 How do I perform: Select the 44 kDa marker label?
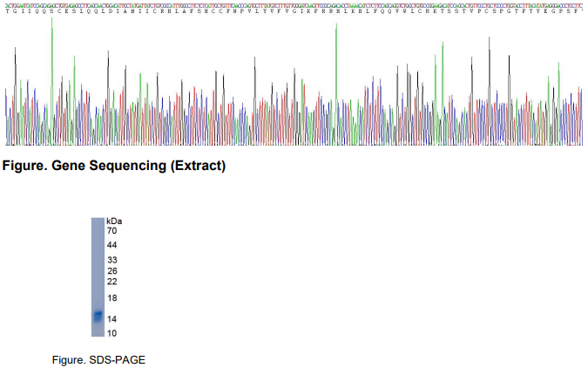[x=112, y=245]
